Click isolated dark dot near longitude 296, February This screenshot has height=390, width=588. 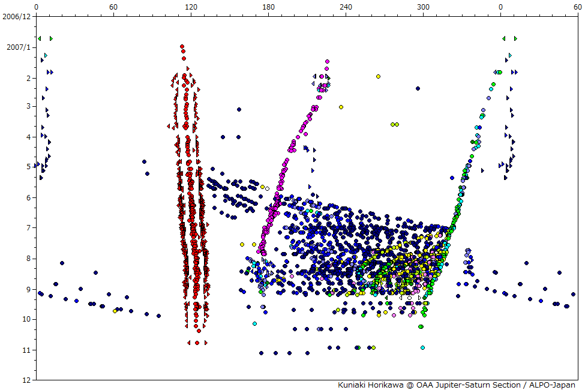coord(418,89)
